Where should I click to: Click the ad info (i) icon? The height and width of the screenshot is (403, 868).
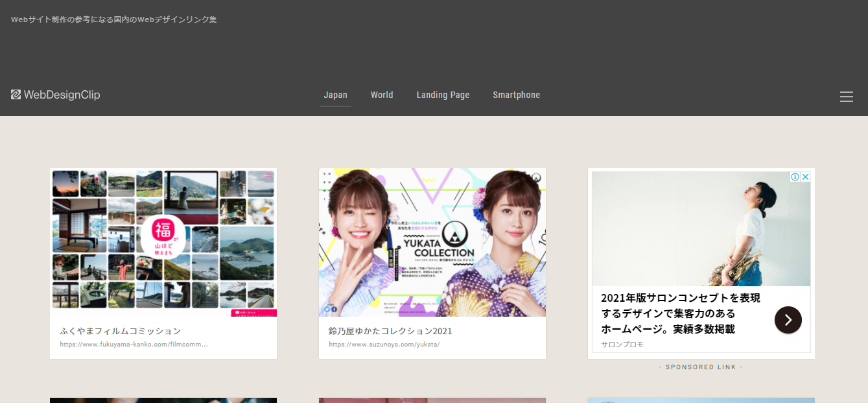click(x=795, y=177)
